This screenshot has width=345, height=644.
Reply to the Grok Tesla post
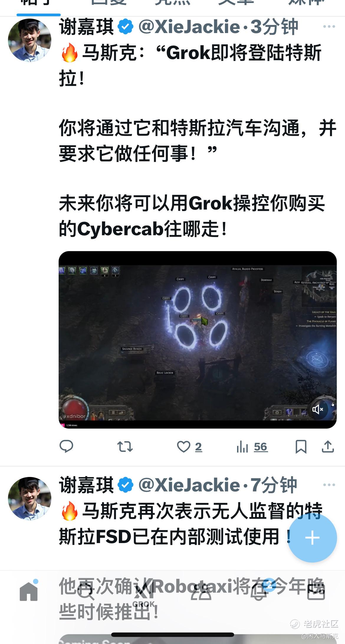[66, 446]
